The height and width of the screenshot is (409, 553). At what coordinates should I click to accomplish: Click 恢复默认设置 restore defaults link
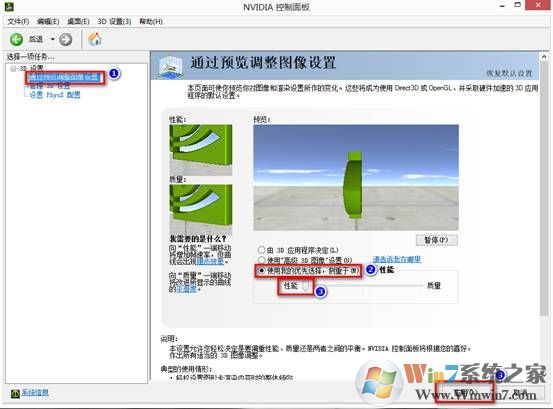pos(509,73)
